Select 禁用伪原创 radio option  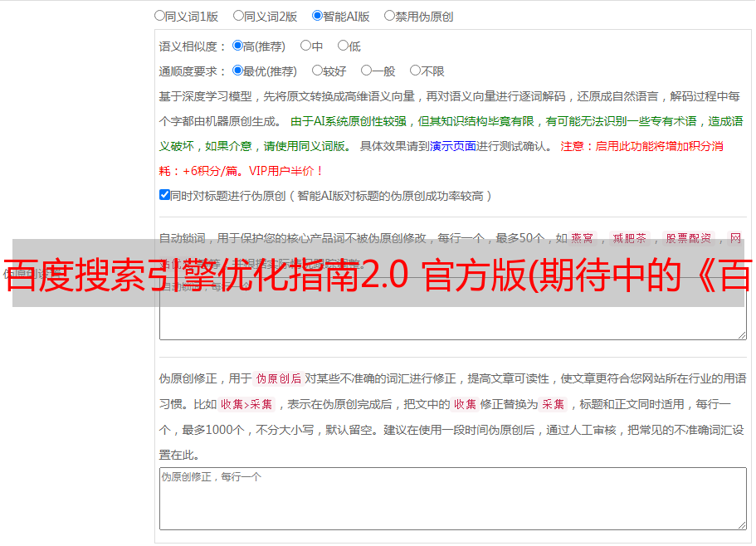[389, 16]
